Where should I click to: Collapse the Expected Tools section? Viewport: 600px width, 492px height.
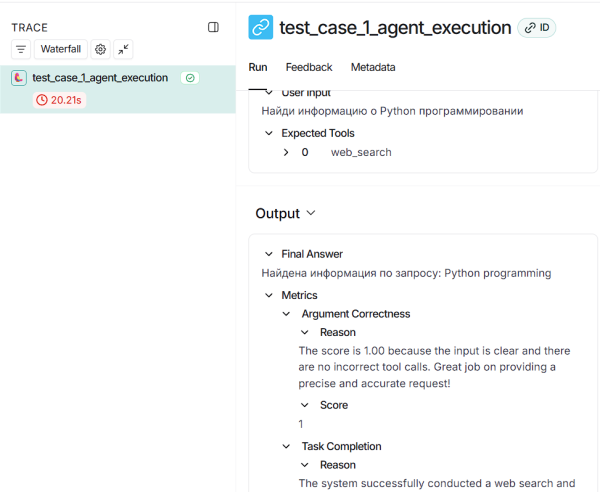(268, 133)
